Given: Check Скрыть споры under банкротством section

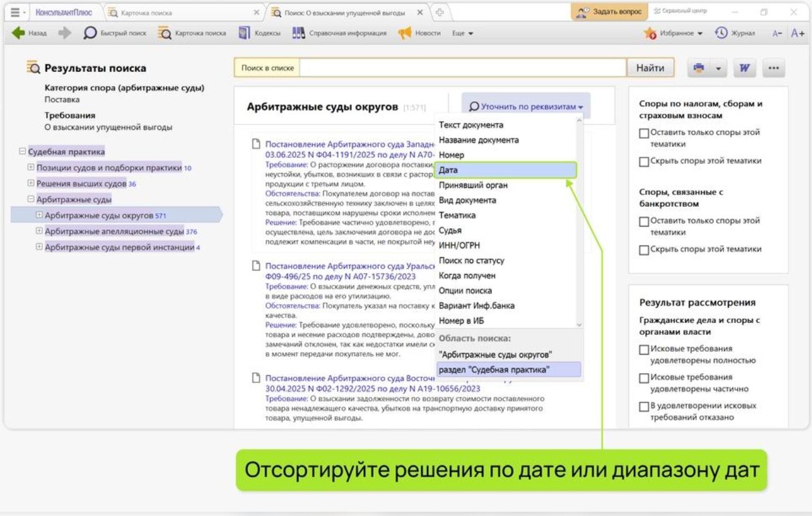Looking at the screenshot, I should click(644, 249).
